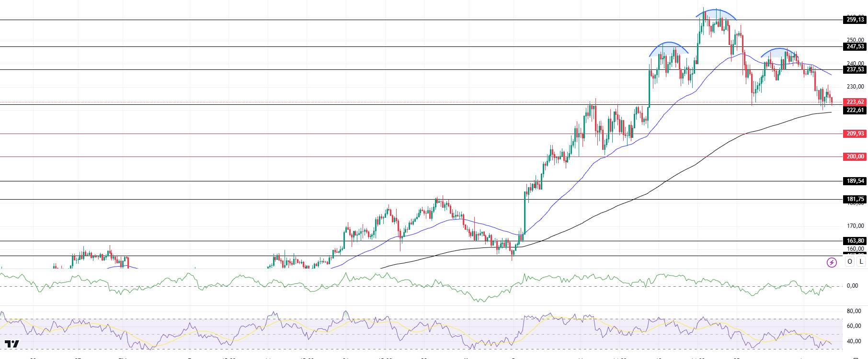Select the red 200,00 price label
Screen dimensions: 868x359
[x=855, y=157]
